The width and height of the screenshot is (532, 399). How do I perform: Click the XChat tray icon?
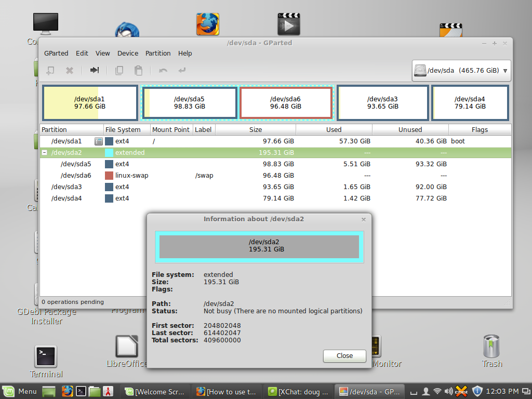(461, 392)
